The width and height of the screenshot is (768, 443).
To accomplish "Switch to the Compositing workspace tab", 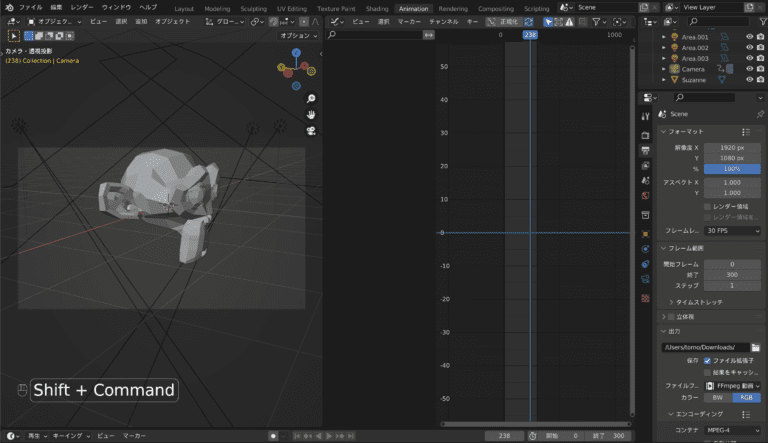I will point(496,8).
